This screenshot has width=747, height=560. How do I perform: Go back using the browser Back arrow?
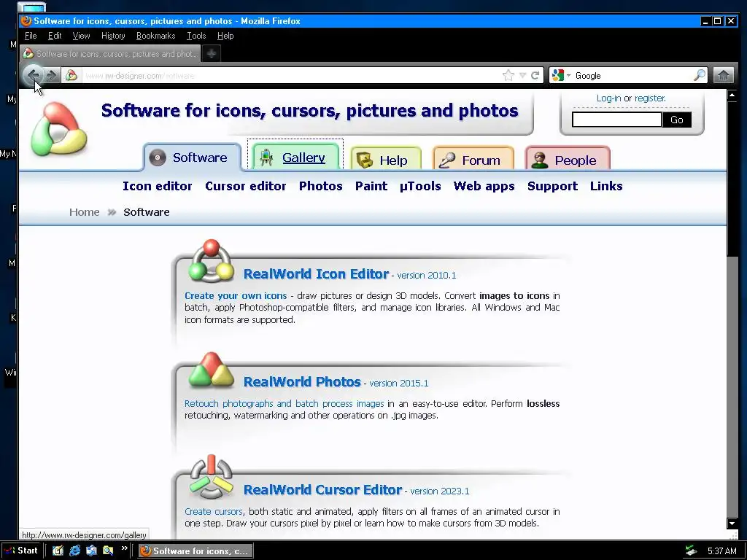[33, 75]
